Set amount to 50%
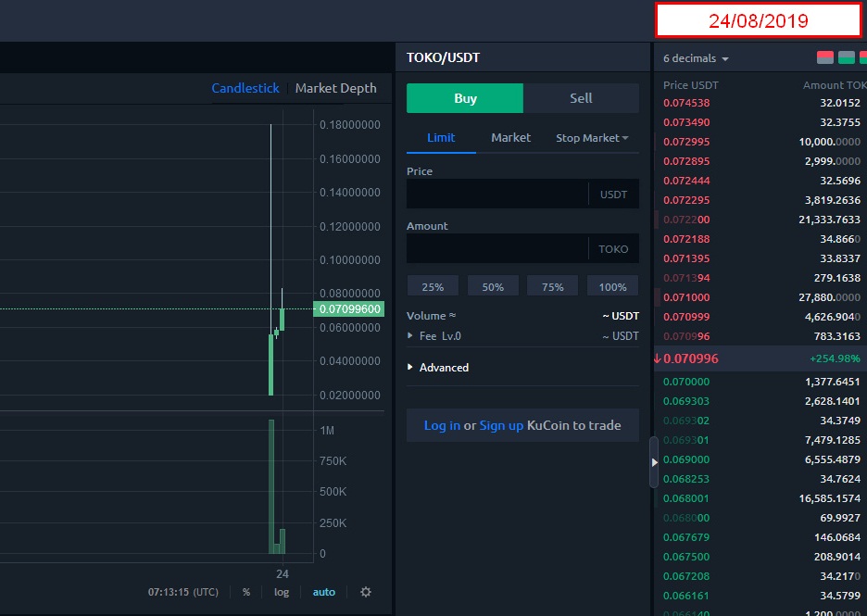Image resolution: width=867 pixels, height=616 pixels. [x=493, y=286]
